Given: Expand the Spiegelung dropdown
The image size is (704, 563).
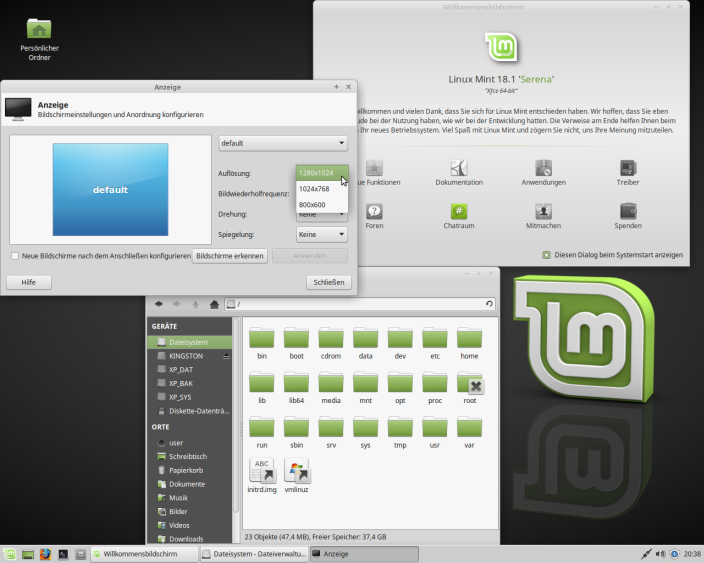Looking at the screenshot, I should 322,234.
